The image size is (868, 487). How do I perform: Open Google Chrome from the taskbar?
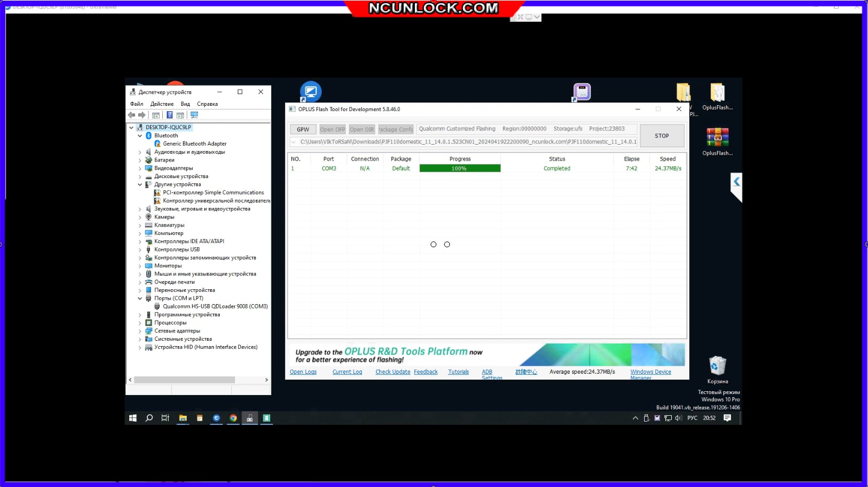point(233,418)
